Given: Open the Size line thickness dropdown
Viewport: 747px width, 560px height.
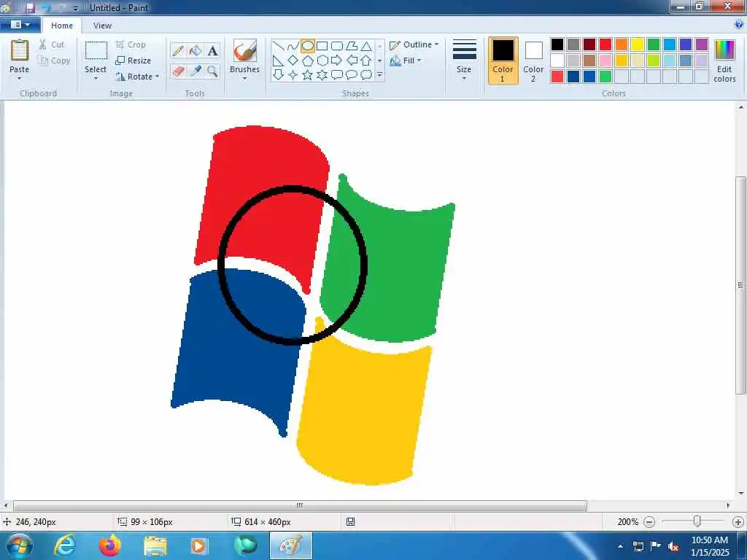Looking at the screenshot, I should [464, 61].
